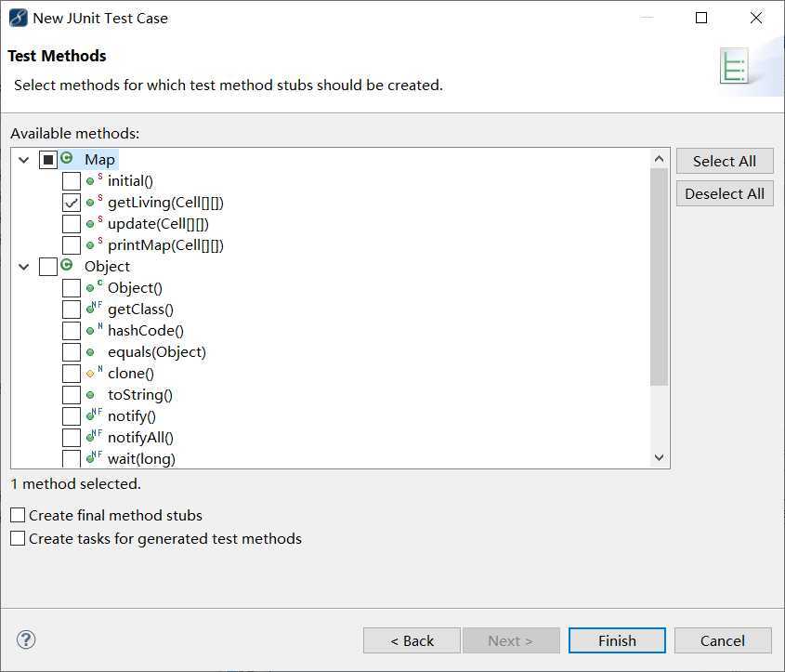Click the scroll up arrow in methods list
785x672 pixels.
click(x=660, y=159)
